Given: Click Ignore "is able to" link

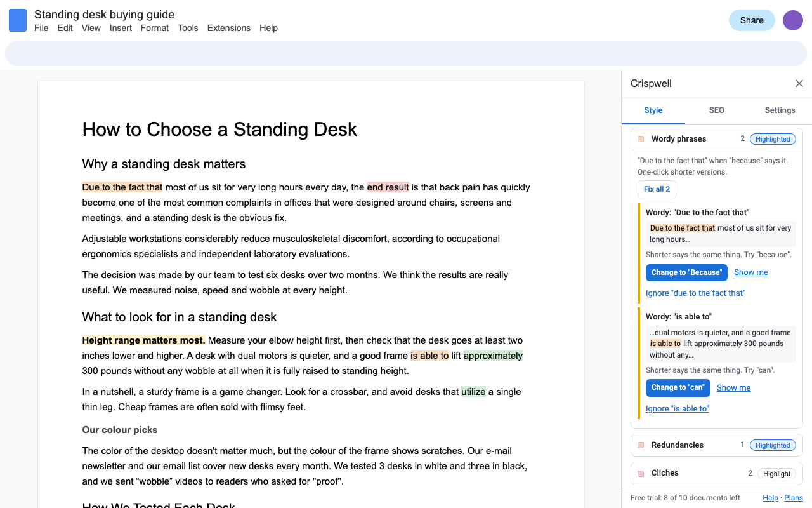Looking at the screenshot, I should click(677, 409).
